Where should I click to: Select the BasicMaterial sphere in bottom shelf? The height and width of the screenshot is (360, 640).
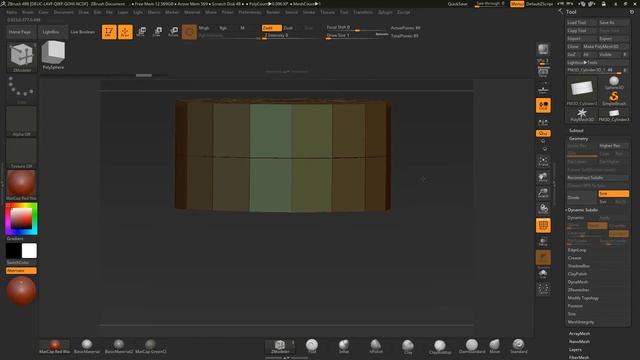coord(87,346)
